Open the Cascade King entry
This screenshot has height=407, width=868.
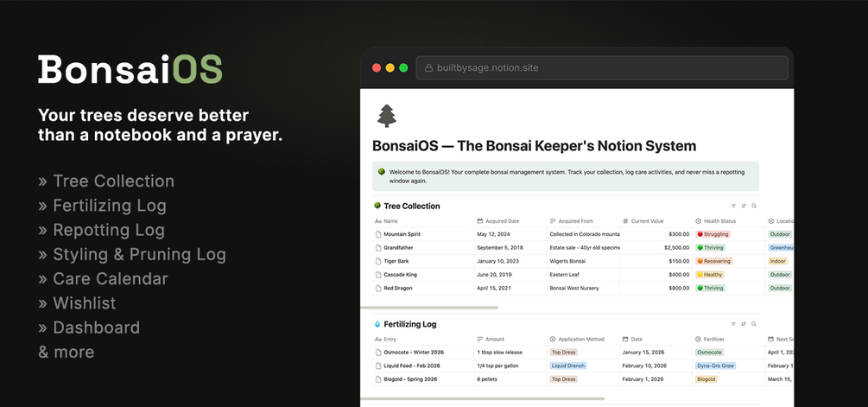(x=400, y=275)
